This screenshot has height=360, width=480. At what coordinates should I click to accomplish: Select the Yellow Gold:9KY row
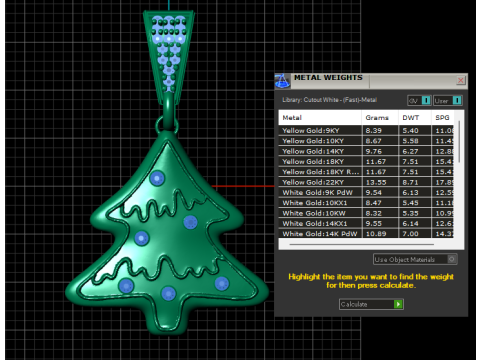[366, 130]
